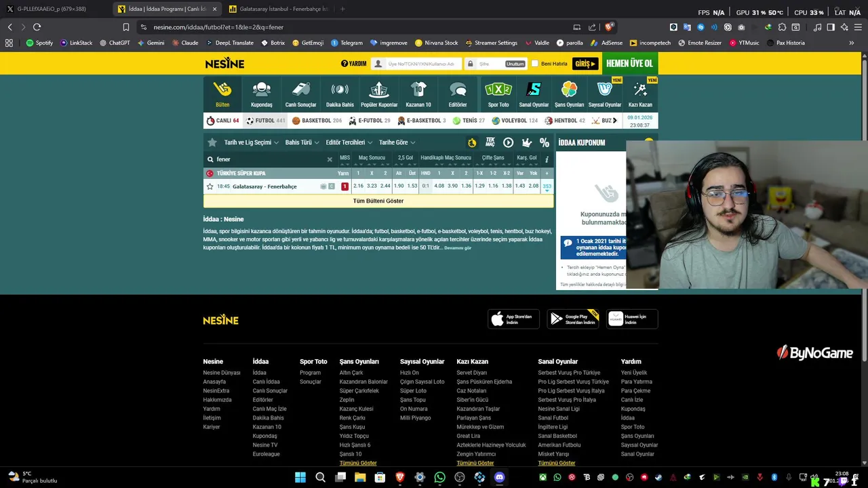Bookmark this page icon

(126, 27)
